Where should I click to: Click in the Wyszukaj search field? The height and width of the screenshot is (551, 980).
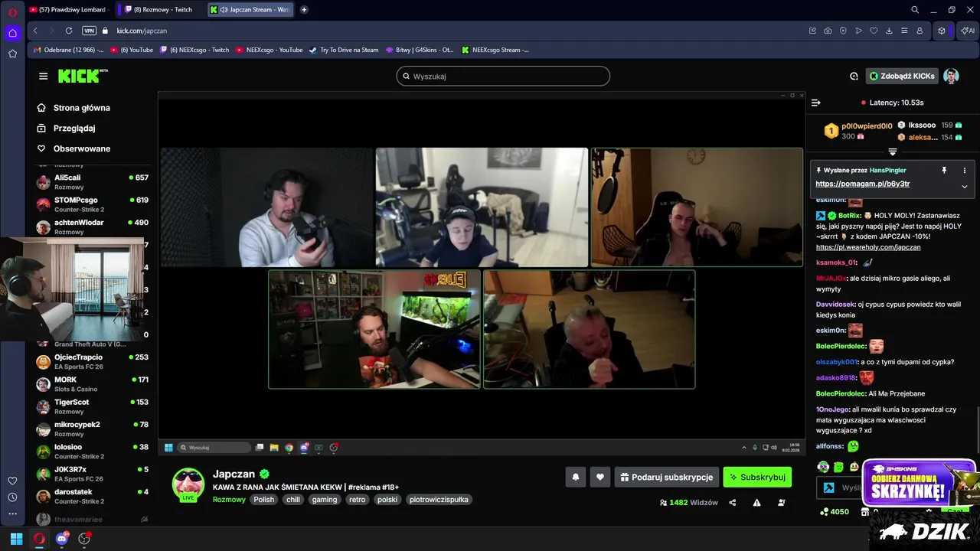[x=503, y=77]
